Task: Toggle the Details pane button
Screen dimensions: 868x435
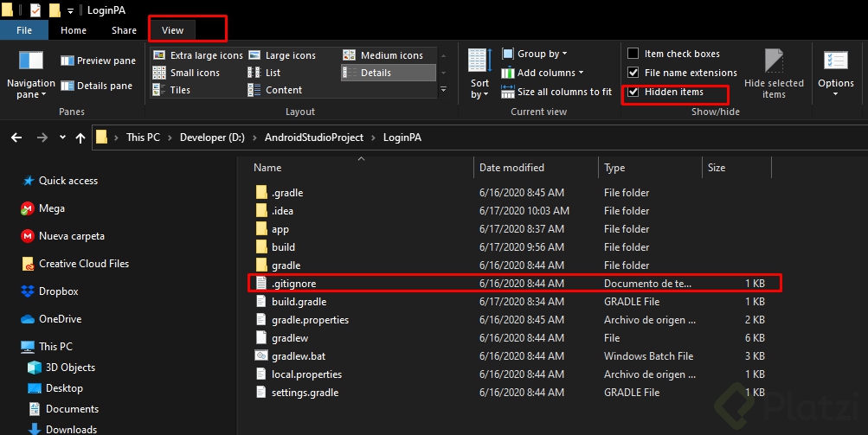Action: [96, 86]
